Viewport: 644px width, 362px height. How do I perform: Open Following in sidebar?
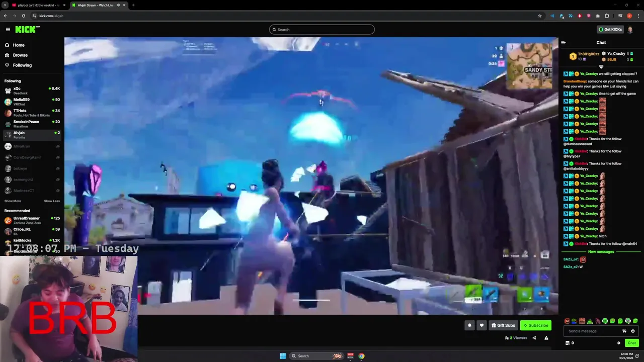click(x=22, y=65)
